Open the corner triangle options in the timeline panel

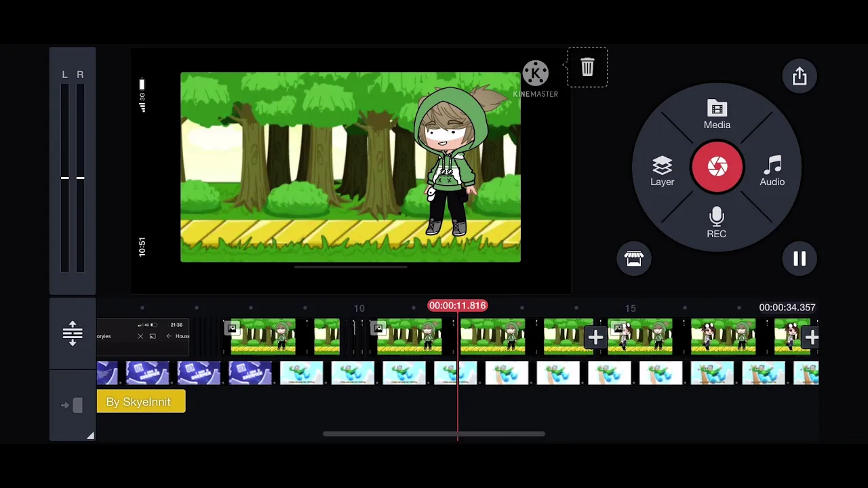pos(90,436)
